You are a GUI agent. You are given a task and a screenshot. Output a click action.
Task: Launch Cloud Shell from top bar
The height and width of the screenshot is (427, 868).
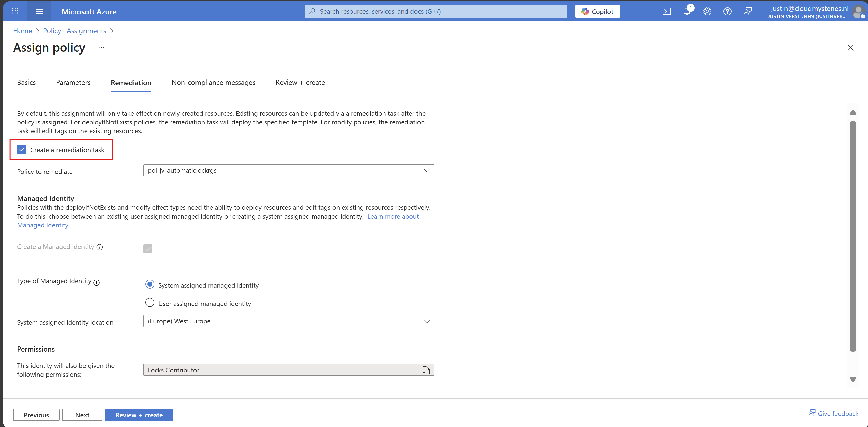666,11
